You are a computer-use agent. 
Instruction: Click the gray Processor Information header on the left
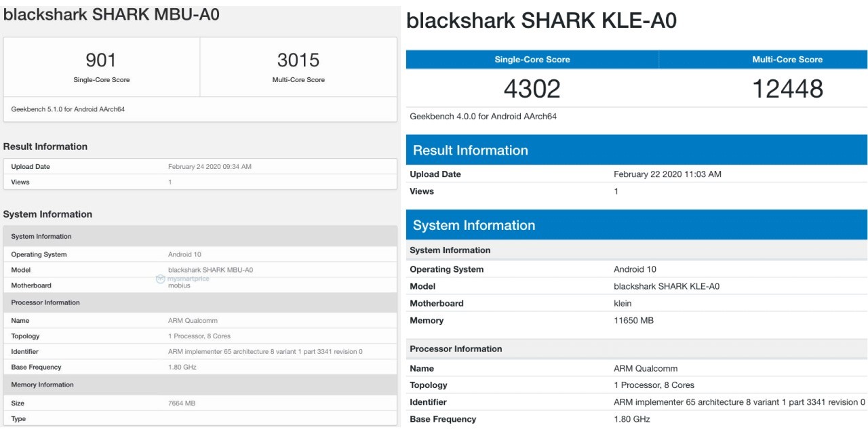[45, 302]
